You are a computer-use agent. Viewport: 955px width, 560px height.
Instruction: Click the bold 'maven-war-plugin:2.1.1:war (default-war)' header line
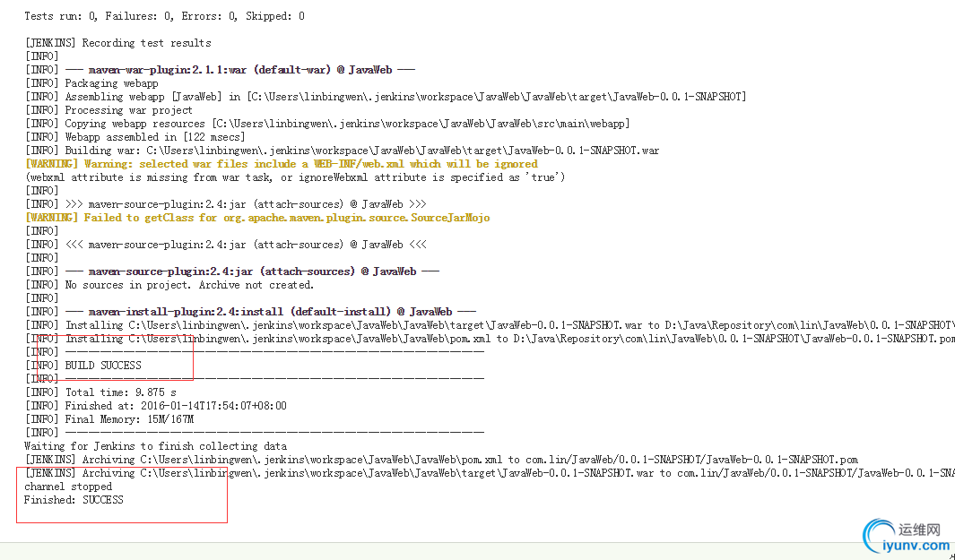pos(221,70)
